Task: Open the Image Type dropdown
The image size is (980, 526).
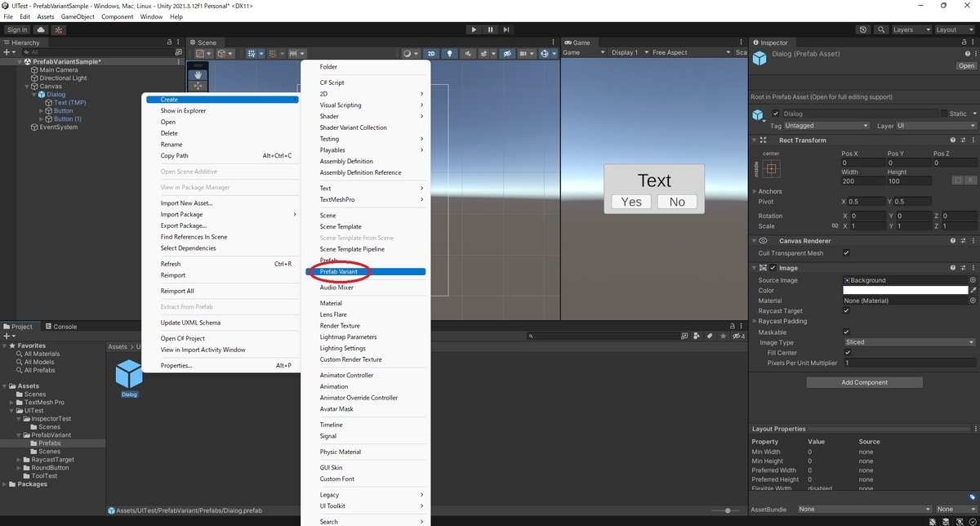Action: pos(910,342)
